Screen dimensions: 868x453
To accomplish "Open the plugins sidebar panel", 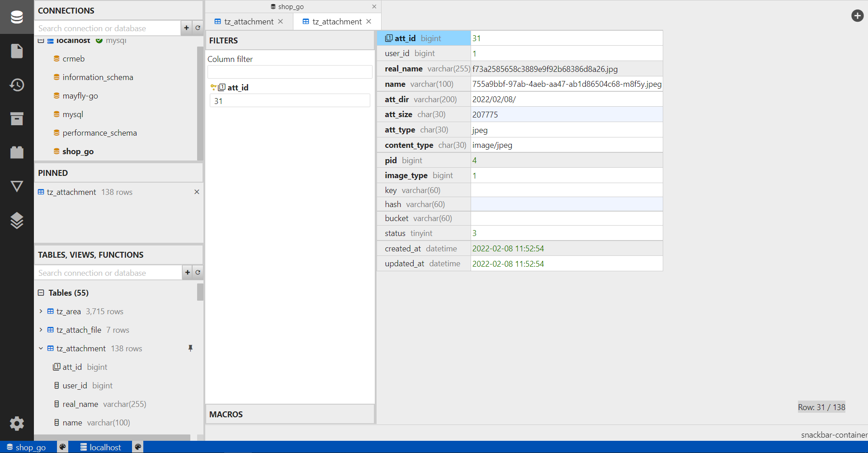I will [x=17, y=152].
